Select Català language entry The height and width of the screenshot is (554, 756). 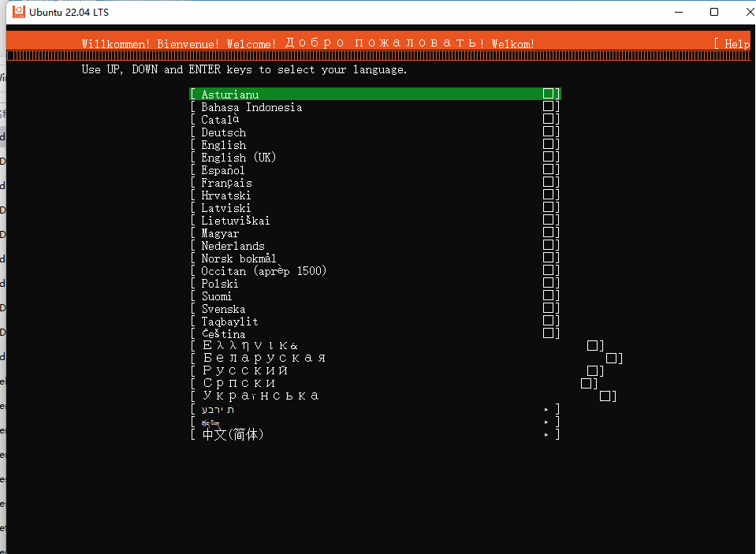tap(375, 119)
